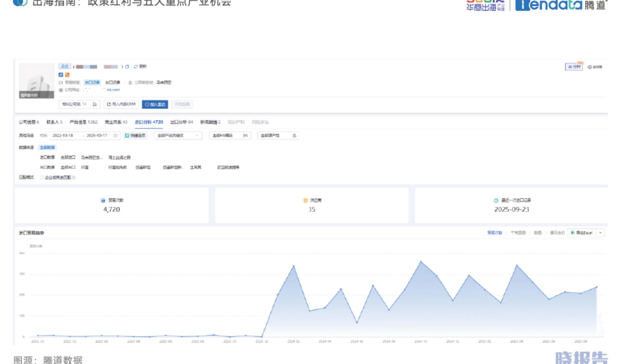Open the 全部HS编码 selector field
Image resolution: width=620 pixels, height=364 pixels.
pos(230,136)
